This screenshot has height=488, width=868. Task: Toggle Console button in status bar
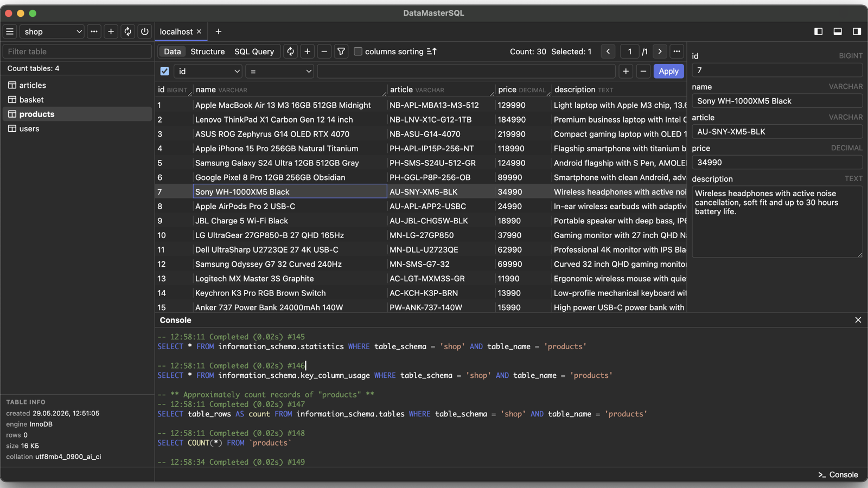click(x=838, y=474)
